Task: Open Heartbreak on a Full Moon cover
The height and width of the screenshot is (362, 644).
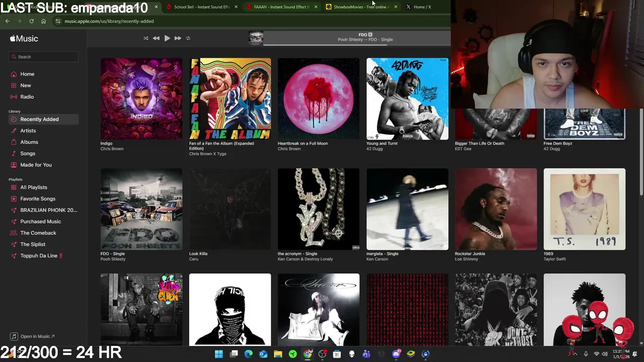Action: (318, 99)
